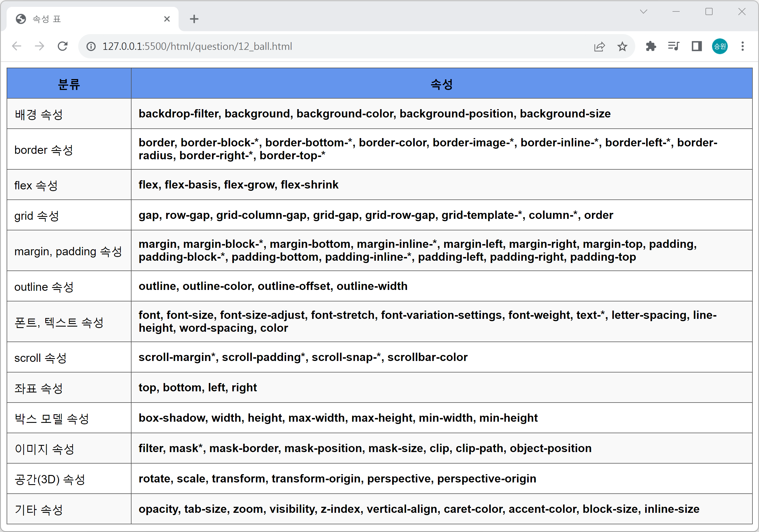Open a new tab
Viewport: 759px width, 532px height.
194,19
